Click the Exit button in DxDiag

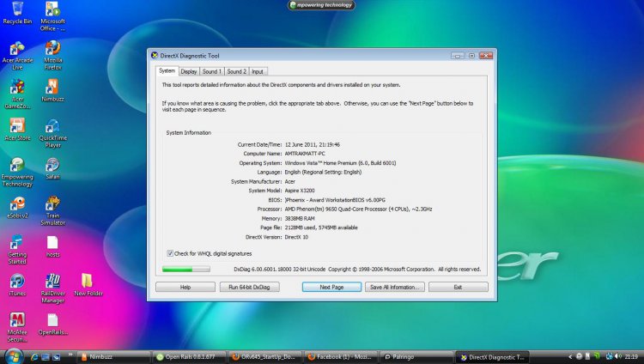click(x=459, y=288)
